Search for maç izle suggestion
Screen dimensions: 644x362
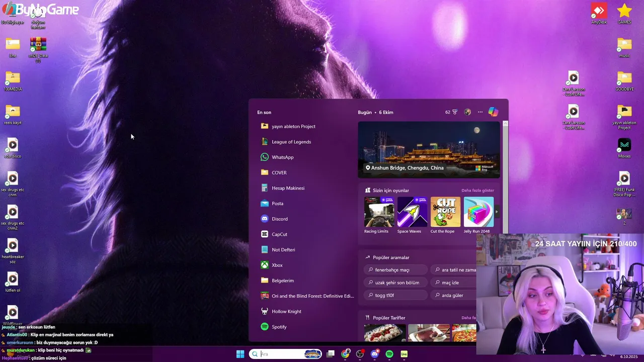453,283
